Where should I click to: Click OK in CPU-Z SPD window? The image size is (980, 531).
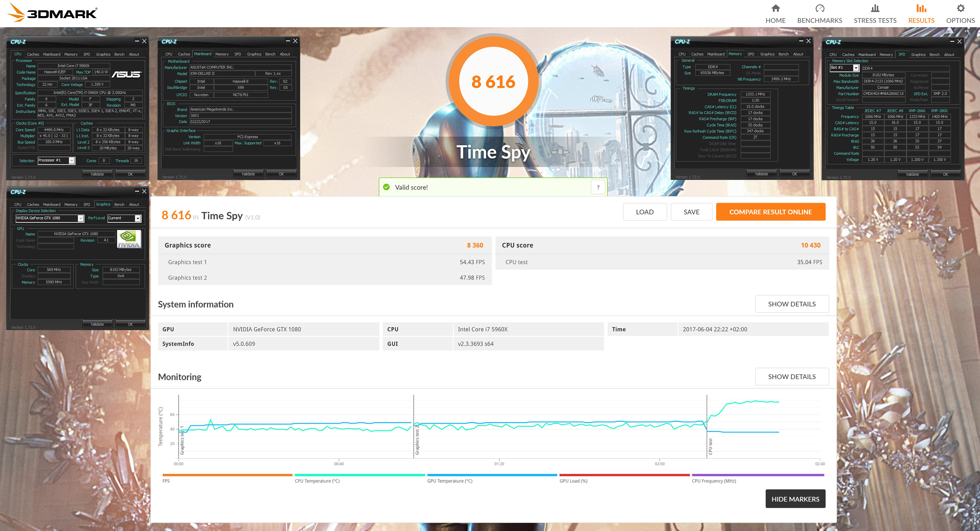(945, 175)
